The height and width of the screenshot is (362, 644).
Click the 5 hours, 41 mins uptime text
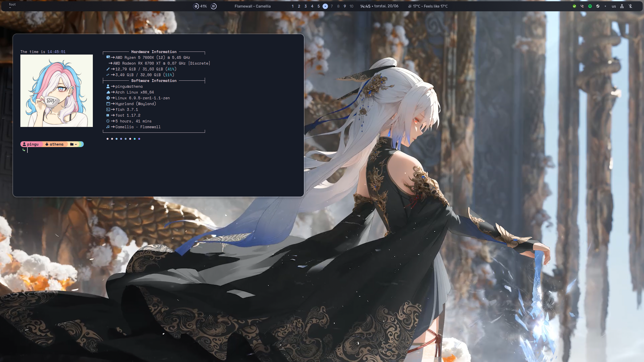(x=134, y=121)
